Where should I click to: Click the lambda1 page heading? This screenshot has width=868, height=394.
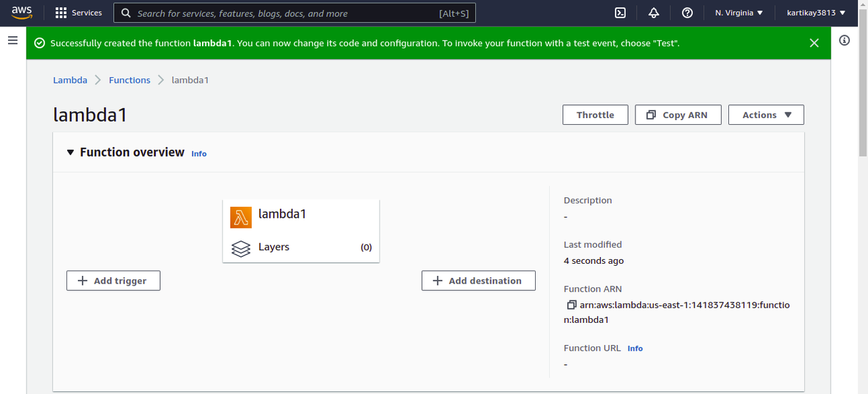coord(90,115)
